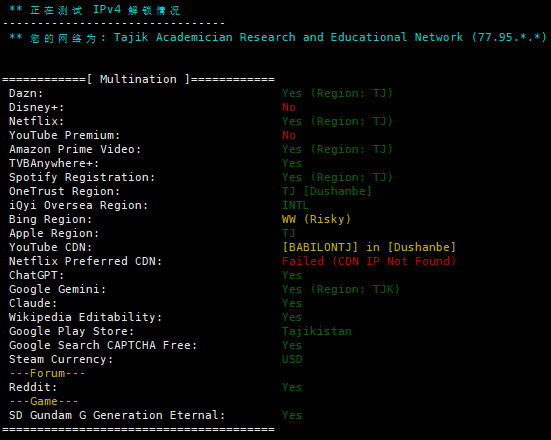Click the 'YouTube Premium:' label
This screenshot has height=440, width=551.
click(65, 135)
